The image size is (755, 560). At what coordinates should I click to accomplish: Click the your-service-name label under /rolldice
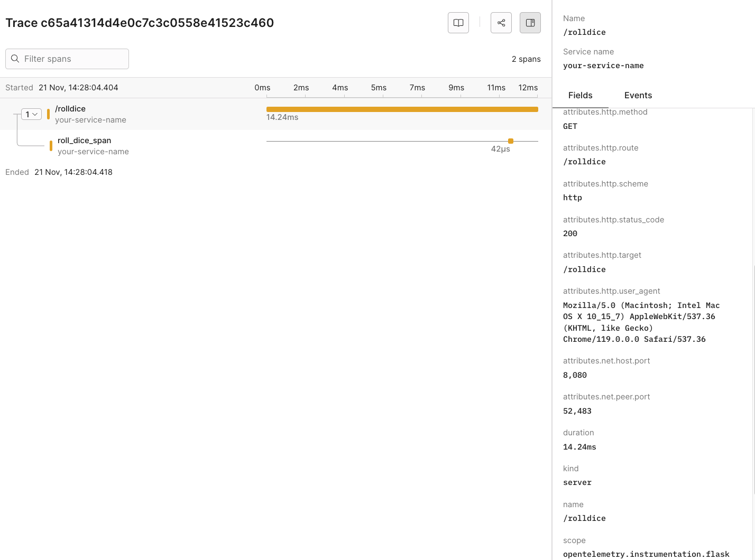point(90,120)
